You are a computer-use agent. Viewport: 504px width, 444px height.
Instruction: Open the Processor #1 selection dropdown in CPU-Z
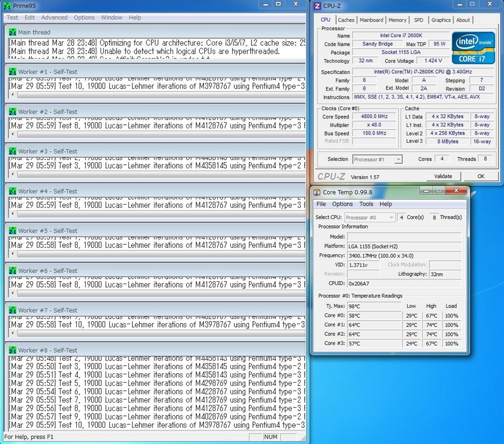click(x=378, y=159)
